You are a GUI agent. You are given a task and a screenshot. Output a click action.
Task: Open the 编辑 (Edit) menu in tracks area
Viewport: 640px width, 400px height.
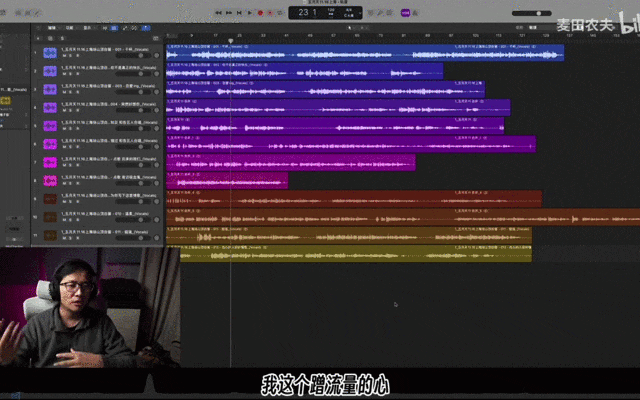53,28
